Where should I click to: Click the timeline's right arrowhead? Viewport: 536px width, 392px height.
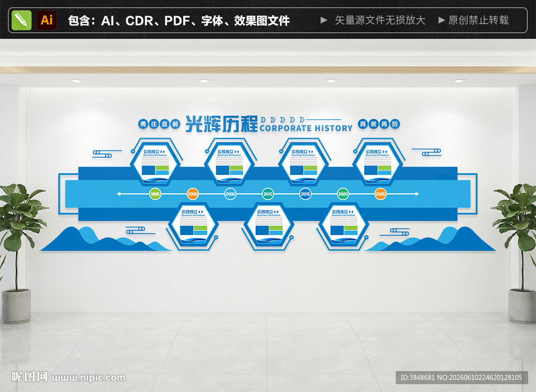[x=417, y=194]
